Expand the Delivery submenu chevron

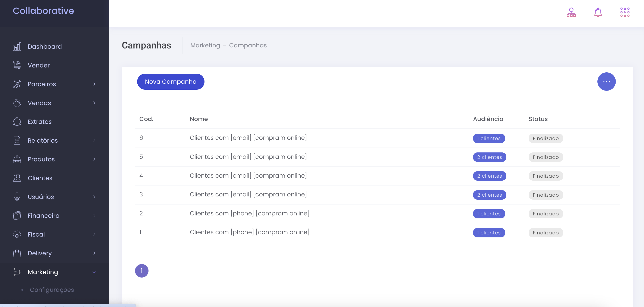[94, 253]
